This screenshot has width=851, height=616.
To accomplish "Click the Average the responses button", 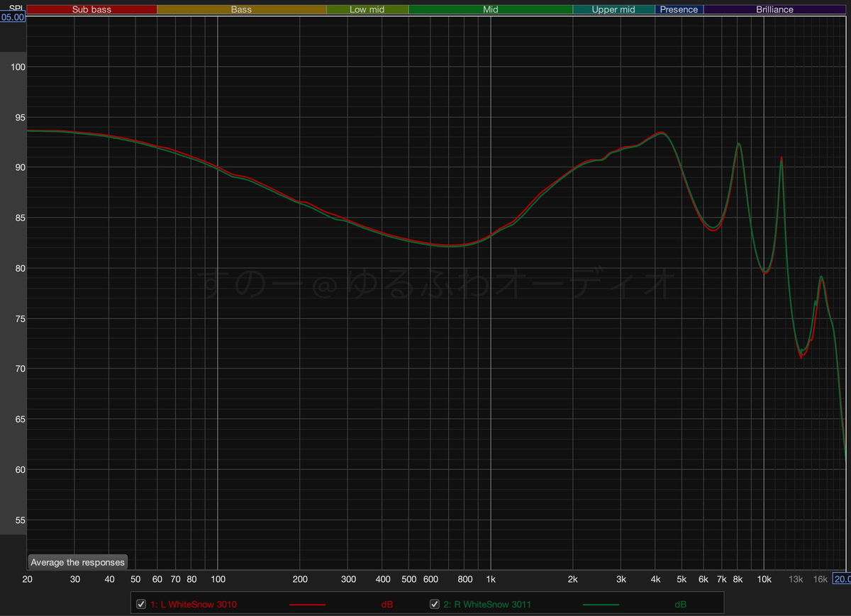I will tap(77, 562).
